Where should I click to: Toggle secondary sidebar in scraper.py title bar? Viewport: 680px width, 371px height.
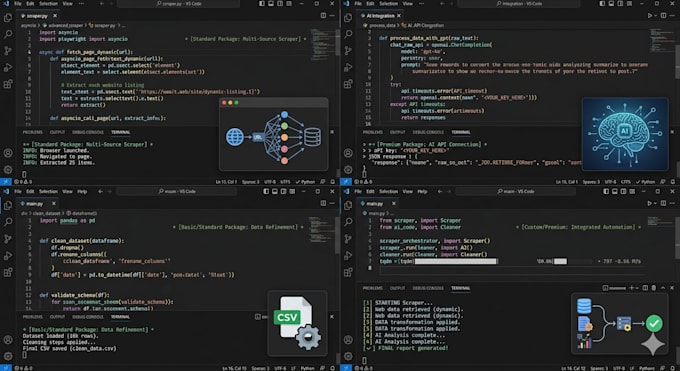tap(280, 3)
